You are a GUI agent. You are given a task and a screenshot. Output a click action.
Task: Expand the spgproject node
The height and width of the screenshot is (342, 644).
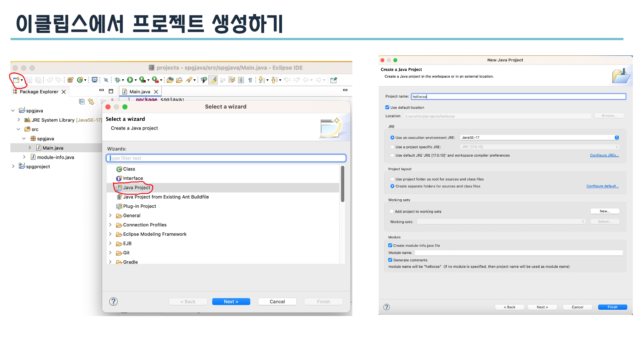pos(13,166)
